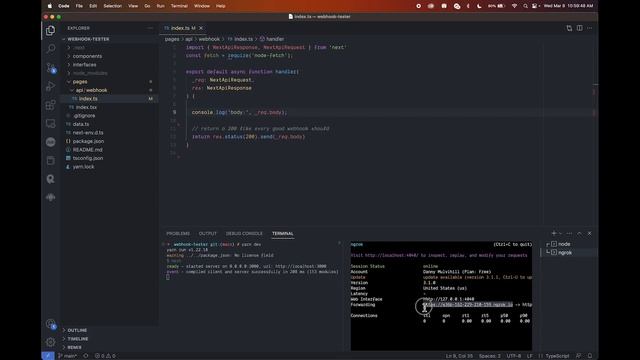Click the Wi-Fi icon in menu bar
Image resolution: width=640 pixels, height=360 pixels.
click(515, 6)
